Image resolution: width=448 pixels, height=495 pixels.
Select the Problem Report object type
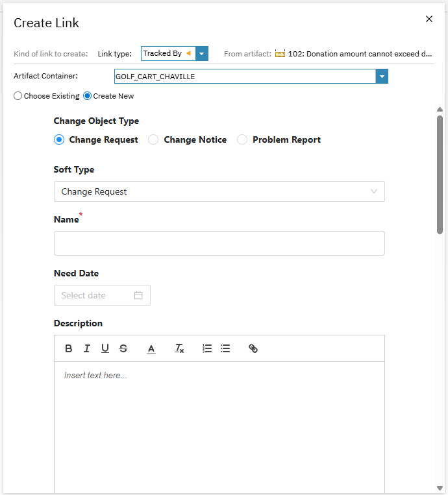click(x=242, y=139)
